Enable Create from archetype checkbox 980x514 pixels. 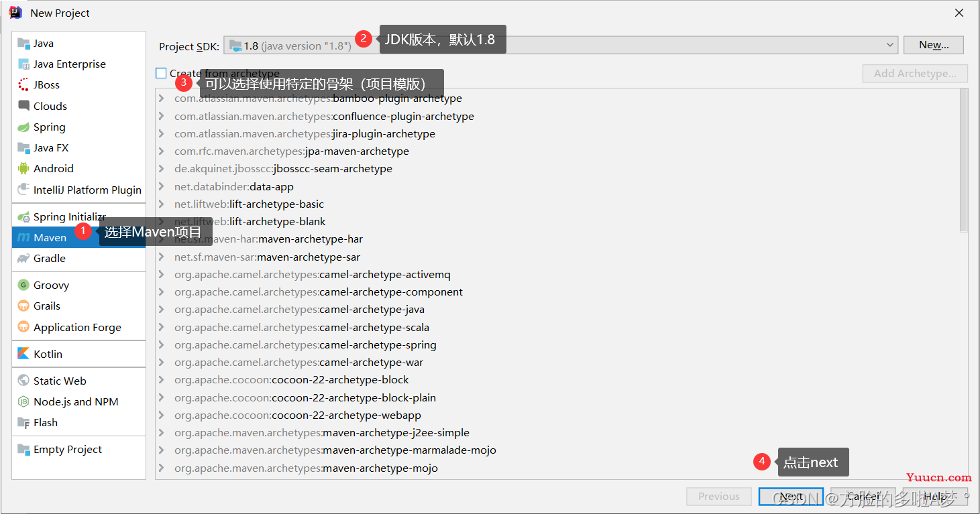161,73
